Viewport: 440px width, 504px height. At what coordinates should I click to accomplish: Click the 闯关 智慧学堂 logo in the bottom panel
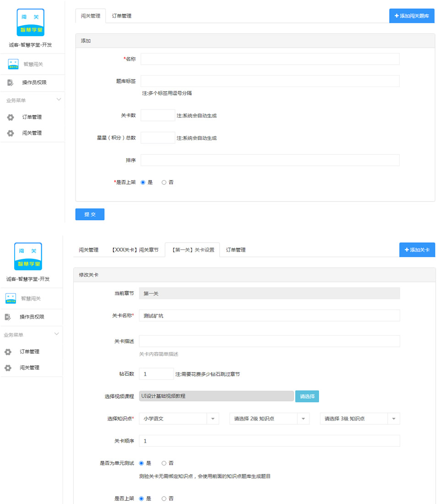pos(28,257)
